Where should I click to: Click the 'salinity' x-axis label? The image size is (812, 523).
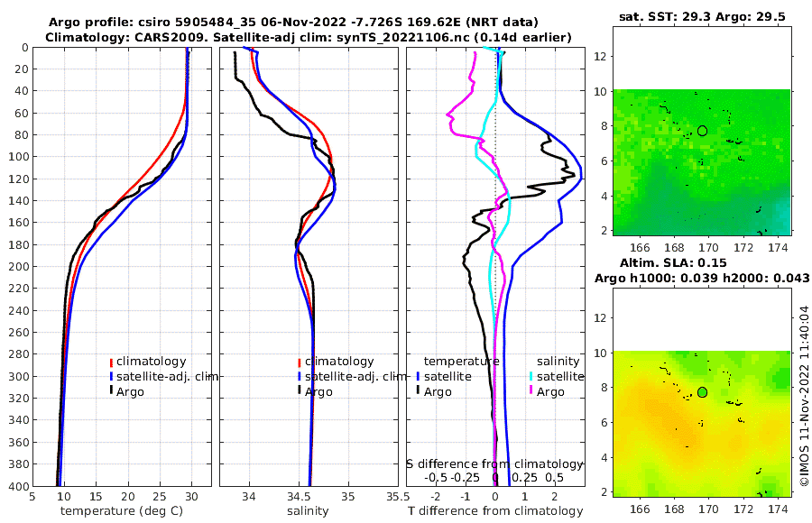click(309, 511)
